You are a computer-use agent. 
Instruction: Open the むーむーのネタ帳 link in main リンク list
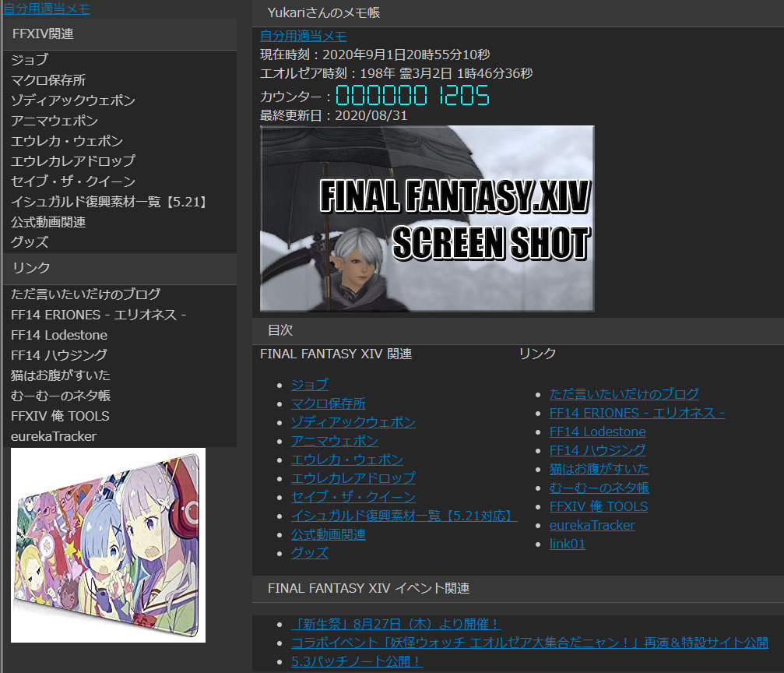click(x=599, y=488)
